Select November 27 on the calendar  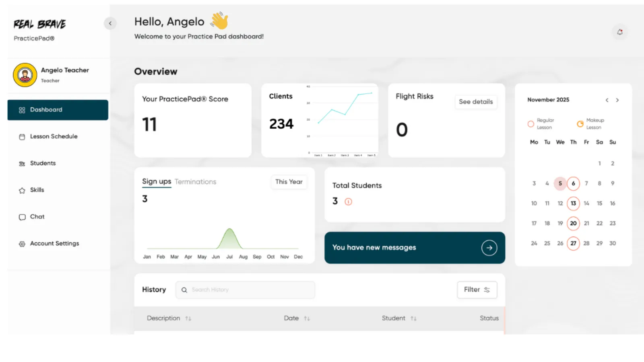[573, 243]
